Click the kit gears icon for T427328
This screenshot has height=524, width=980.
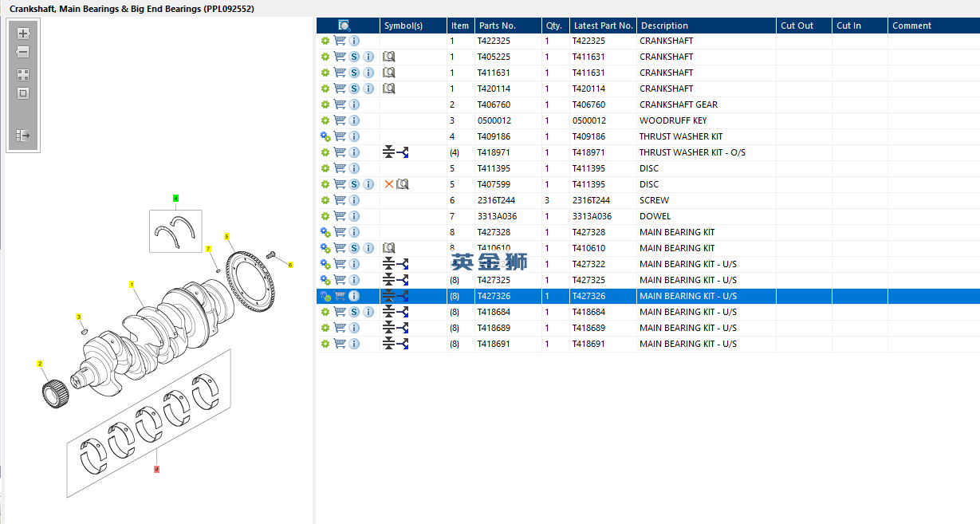[x=325, y=232]
